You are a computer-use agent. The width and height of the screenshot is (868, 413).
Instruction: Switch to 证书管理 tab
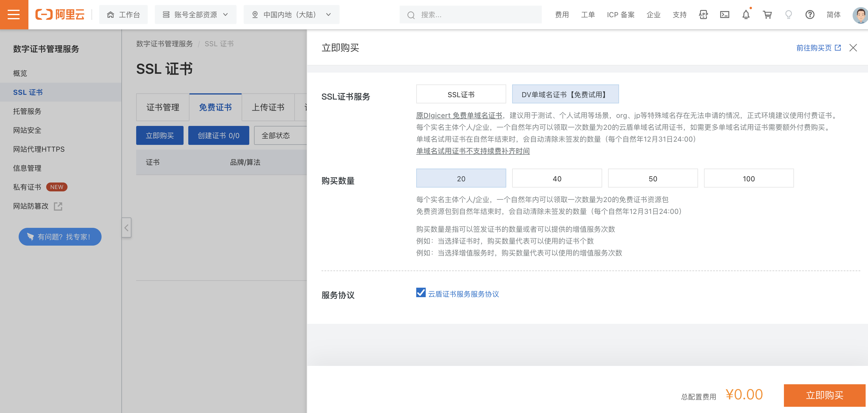163,107
